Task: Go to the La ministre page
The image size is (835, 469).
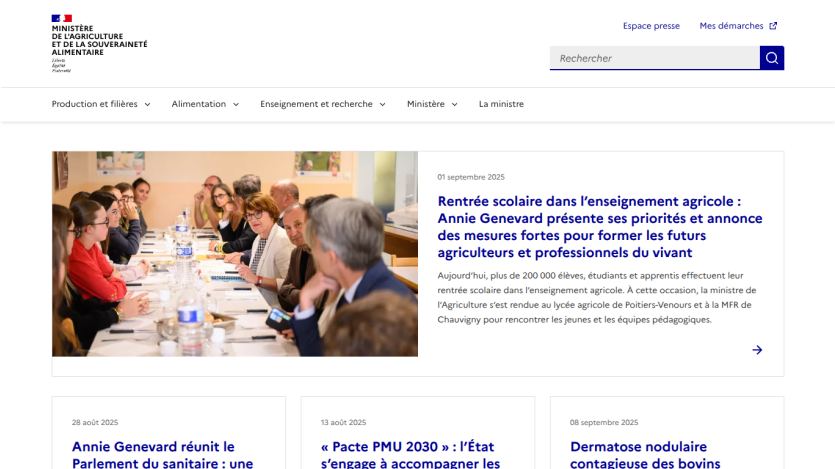Action: 501,104
